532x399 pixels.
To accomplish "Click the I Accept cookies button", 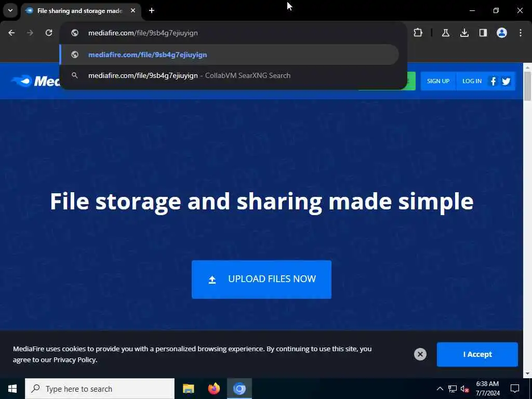I will [x=477, y=354].
